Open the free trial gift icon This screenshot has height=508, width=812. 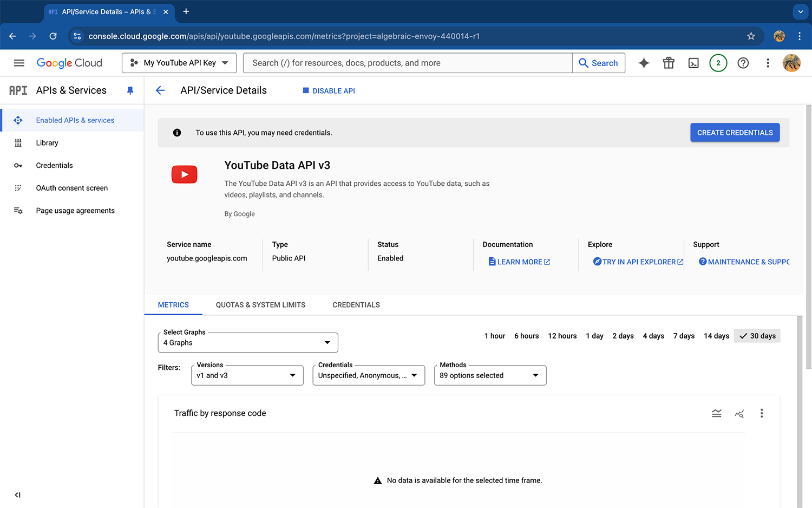pyautogui.click(x=669, y=63)
